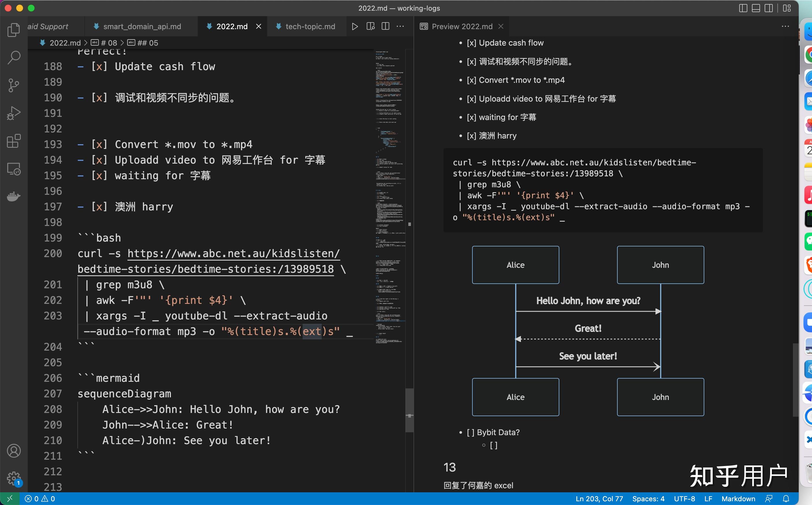Open preview to the side icon
Viewport: 812px width, 505px height.
point(370,26)
